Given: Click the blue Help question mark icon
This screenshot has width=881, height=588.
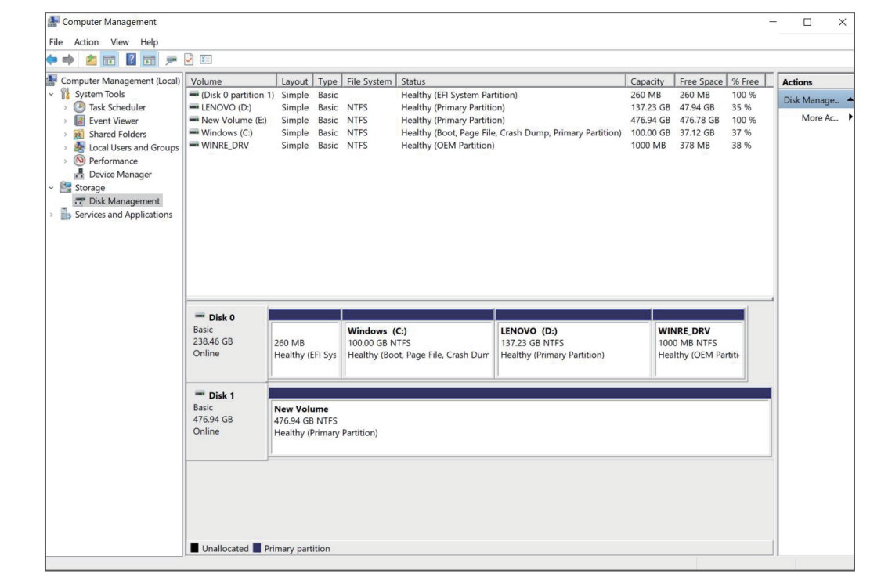Looking at the screenshot, I should click(133, 59).
